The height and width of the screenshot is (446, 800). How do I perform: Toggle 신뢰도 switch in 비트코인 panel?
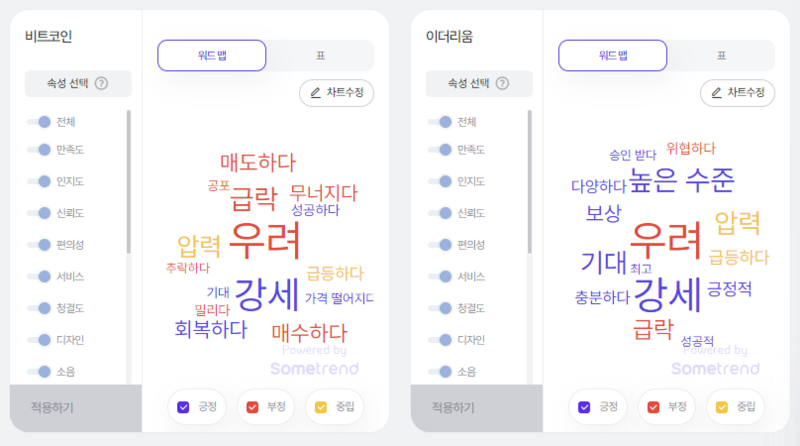coord(39,213)
